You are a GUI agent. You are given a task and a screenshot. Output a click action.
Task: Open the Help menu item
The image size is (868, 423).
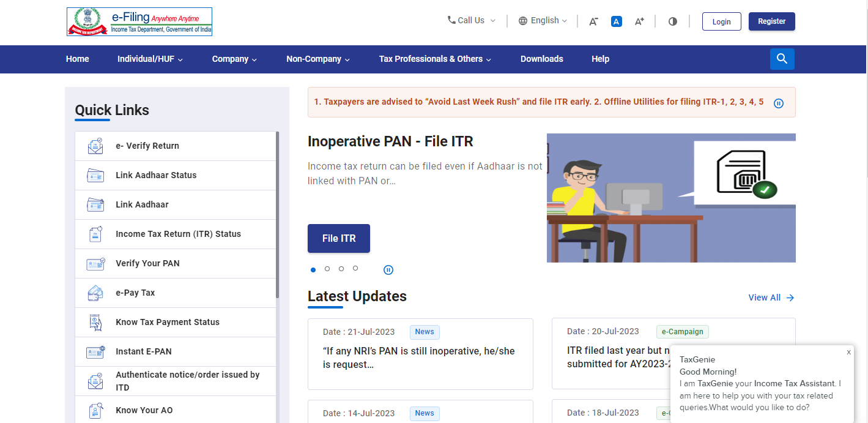point(600,59)
